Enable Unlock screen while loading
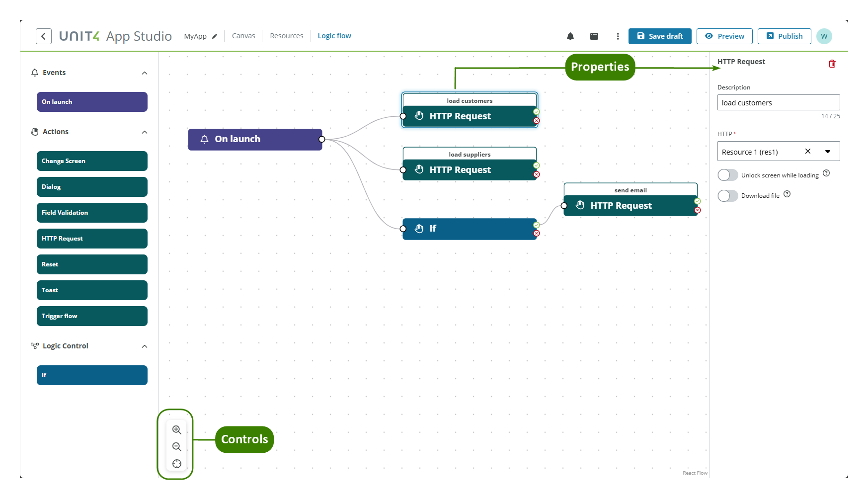 [x=727, y=174]
